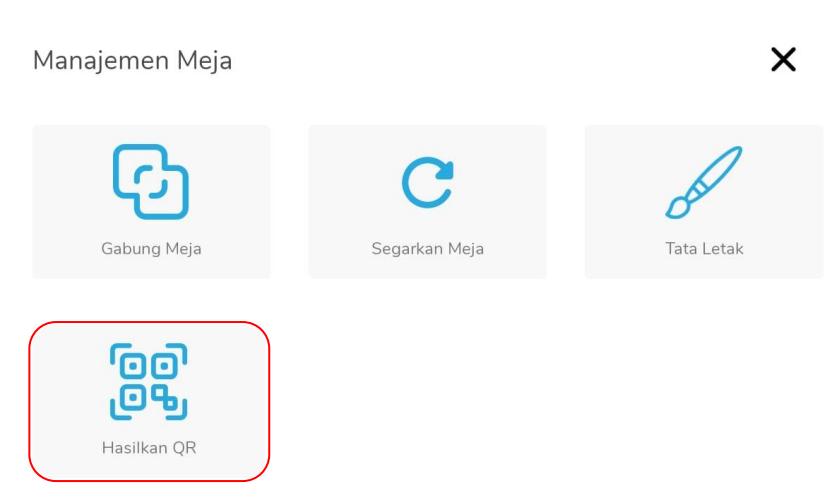Click the circular arrow Segarkan Meja icon
Viewport: 832px width, 498px height.
click(428, 182)
